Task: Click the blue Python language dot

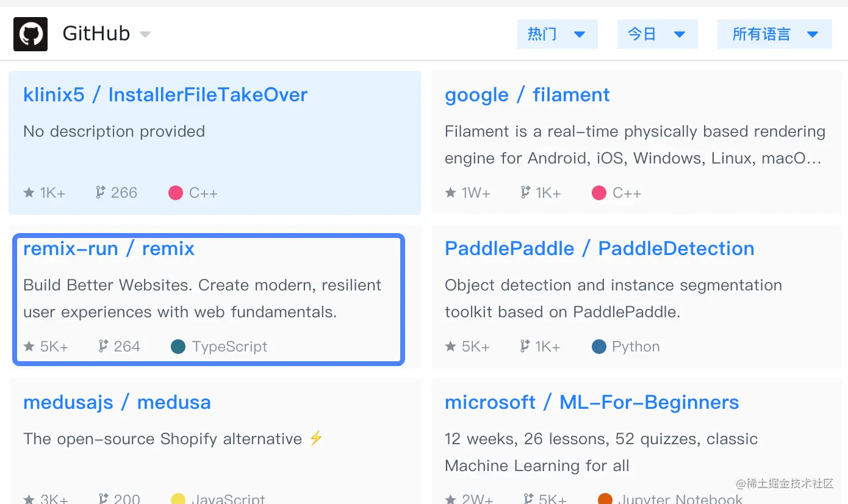Action: pyautogui.click(x=599, y=347)
